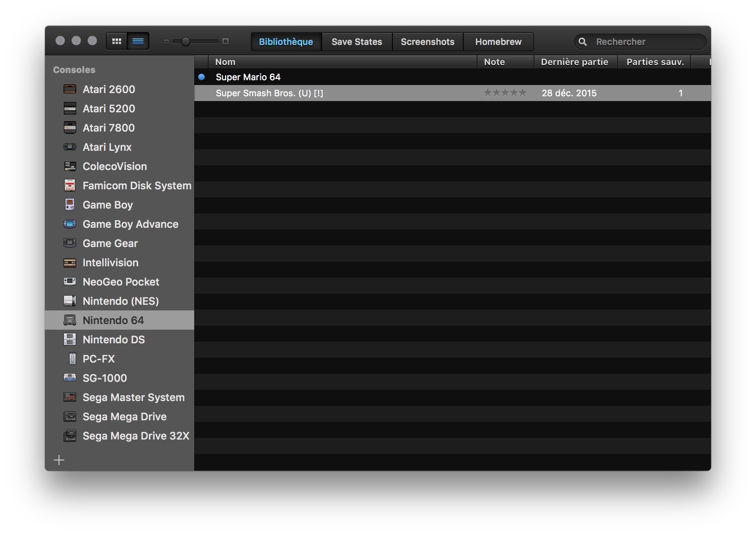Click the NeoGeo Pocket icon
Screen dimensions: 756x535
70,282
